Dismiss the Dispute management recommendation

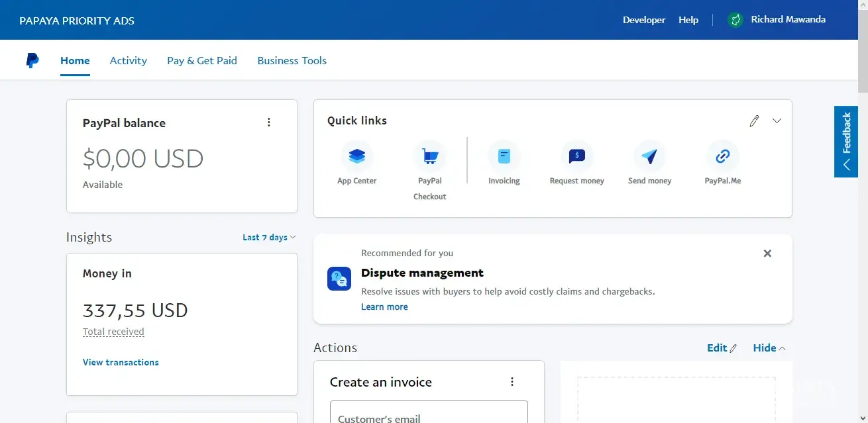tap(767, 254)
